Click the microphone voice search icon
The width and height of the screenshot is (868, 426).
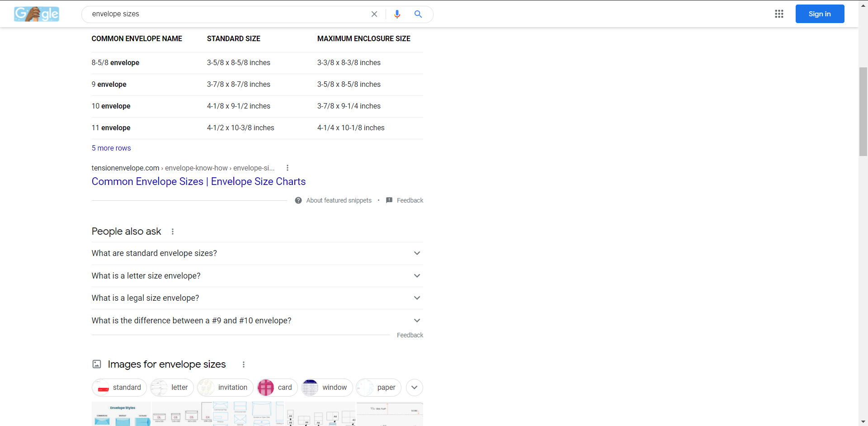(397, 14)
